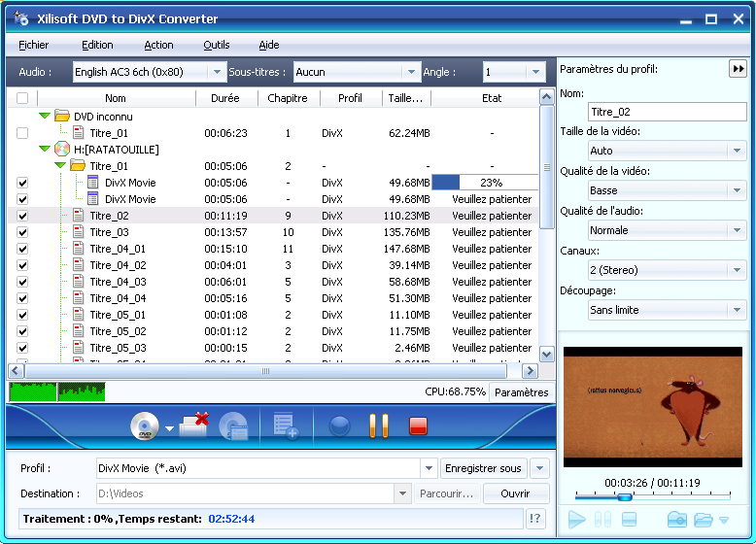Pause the conversion with the orange bars
Image resolution: width=756 pixels, height=544 pixels.
click(x=379, y=425)
